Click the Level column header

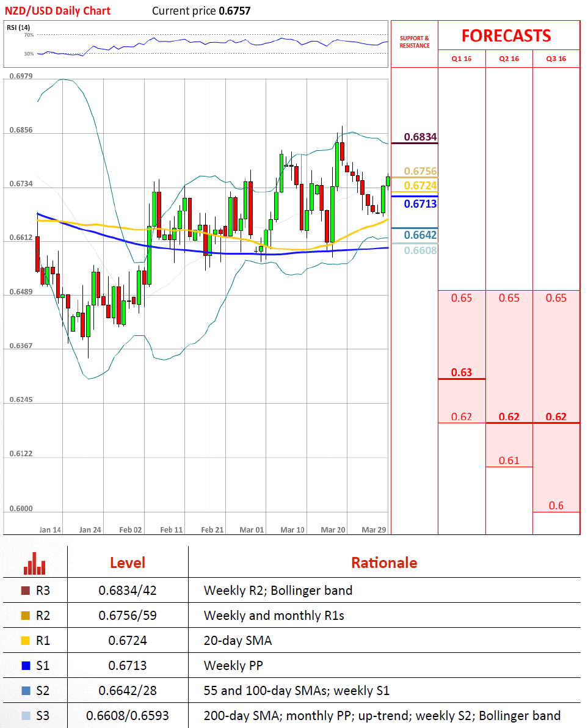[x=128, y=562]
